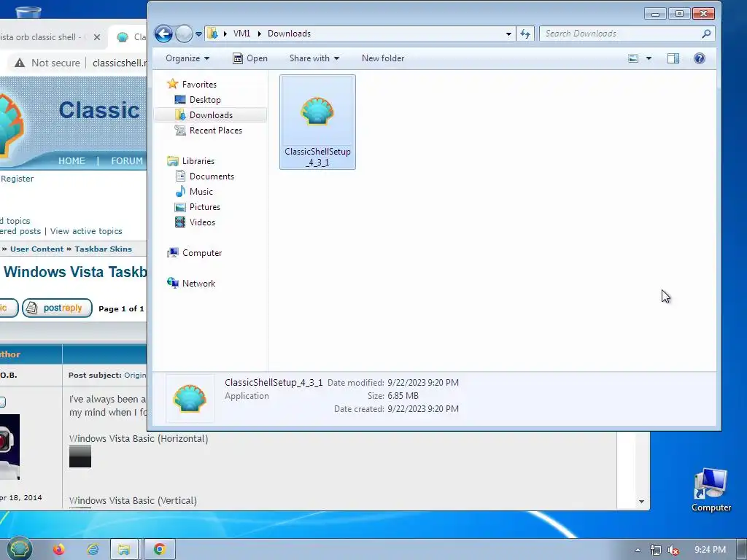Click the postreply button

[x=57, y=308]
